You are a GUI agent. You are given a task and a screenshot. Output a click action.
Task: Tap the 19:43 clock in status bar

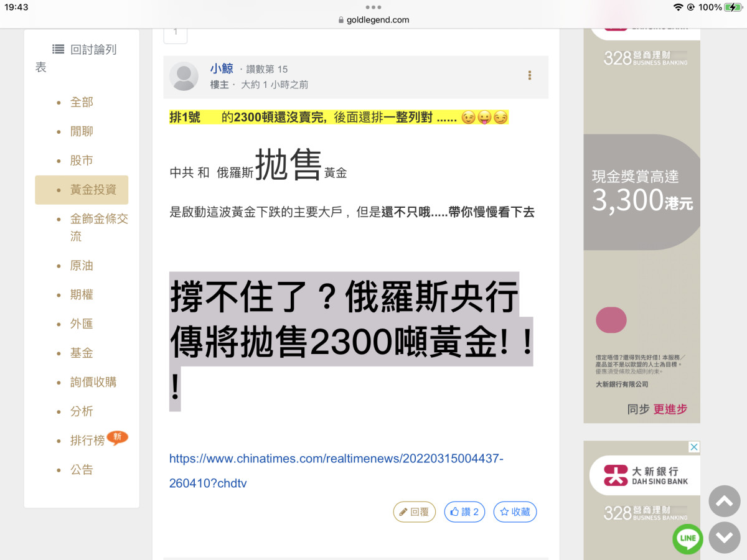coord(16,7)
